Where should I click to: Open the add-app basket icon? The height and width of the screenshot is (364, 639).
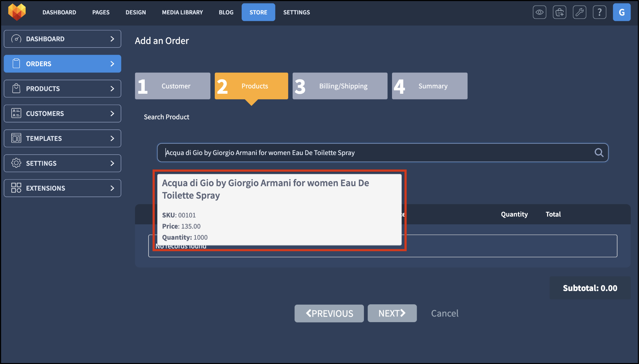(559, 12)
